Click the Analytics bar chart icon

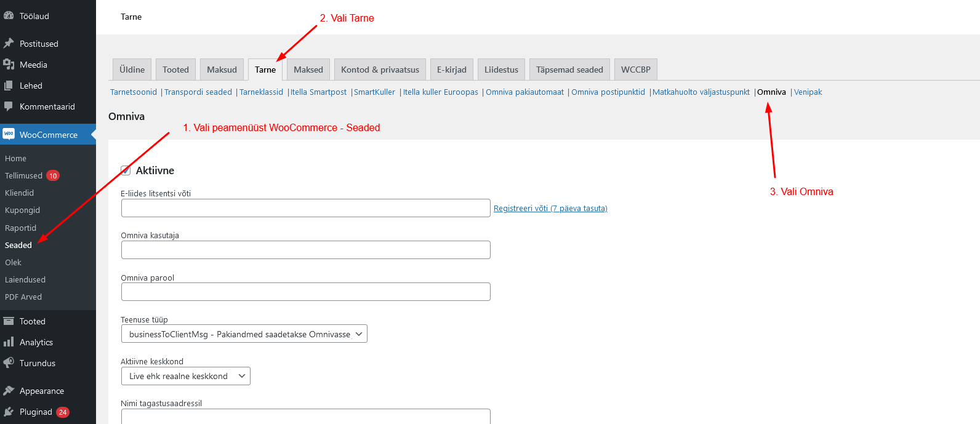(9, 342)
